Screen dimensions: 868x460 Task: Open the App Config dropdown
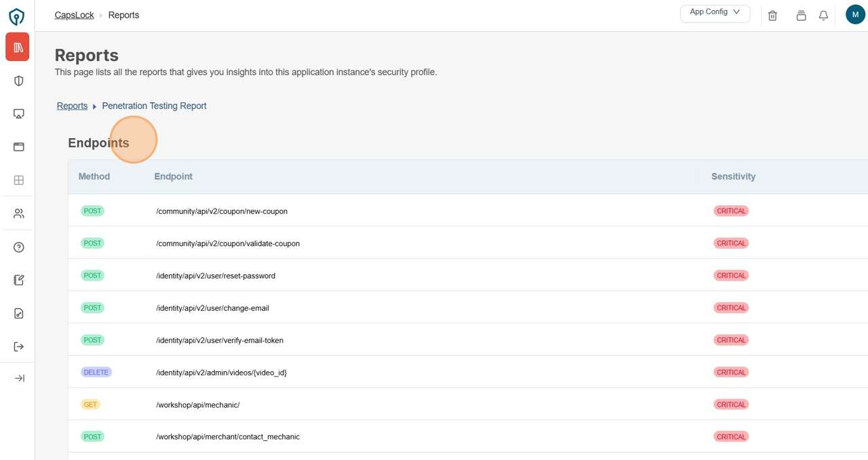pyautogui.click(x=715, y=13)
